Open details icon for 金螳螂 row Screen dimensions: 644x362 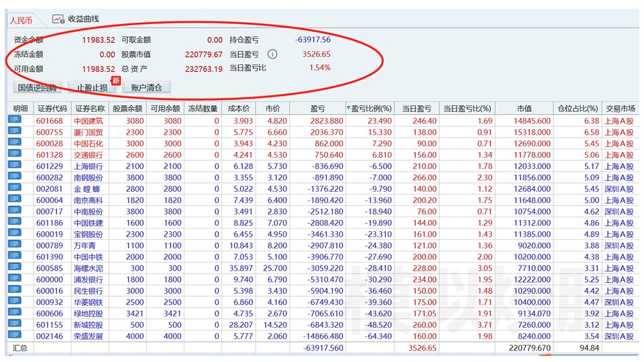click(14, 188)
